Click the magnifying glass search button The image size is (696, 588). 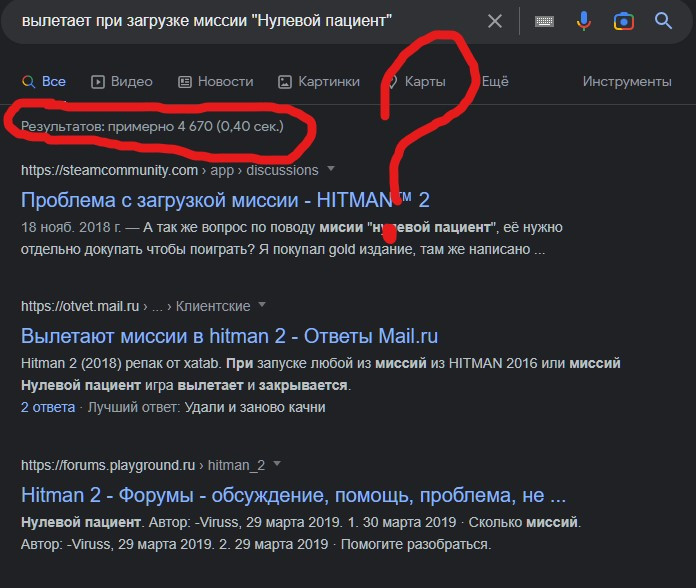[663, 20]
